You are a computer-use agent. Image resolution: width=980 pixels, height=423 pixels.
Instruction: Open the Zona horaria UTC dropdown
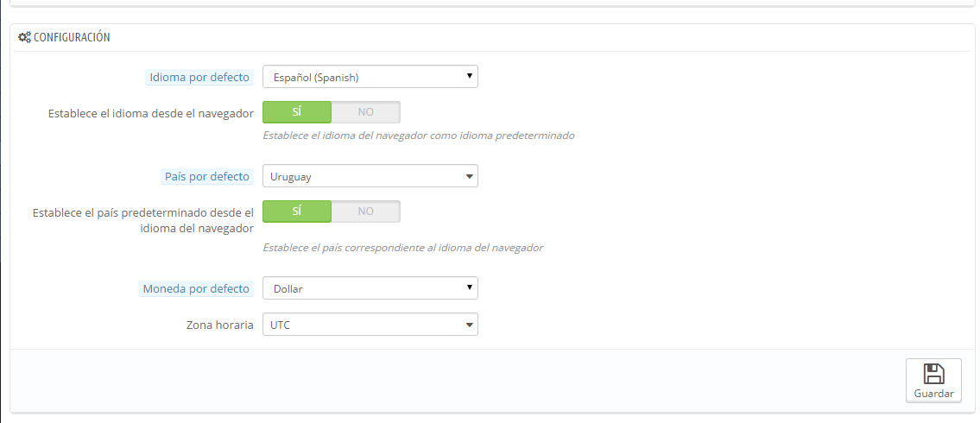[370, 325]
